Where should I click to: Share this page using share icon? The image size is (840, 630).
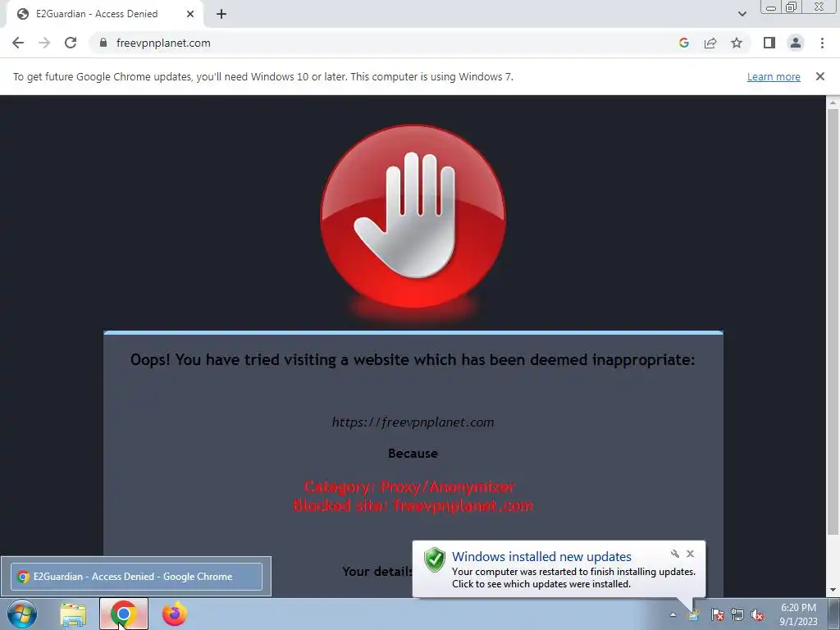click(x=710, y=43)
